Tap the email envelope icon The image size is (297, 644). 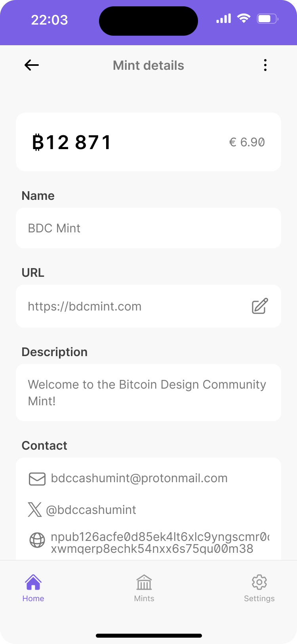click(37, 479)
